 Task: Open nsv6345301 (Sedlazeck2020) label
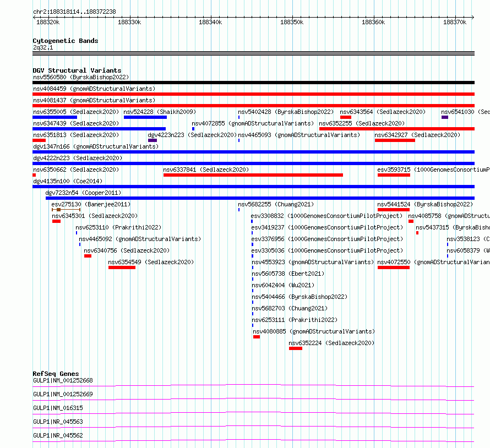(x=95, y=216)
